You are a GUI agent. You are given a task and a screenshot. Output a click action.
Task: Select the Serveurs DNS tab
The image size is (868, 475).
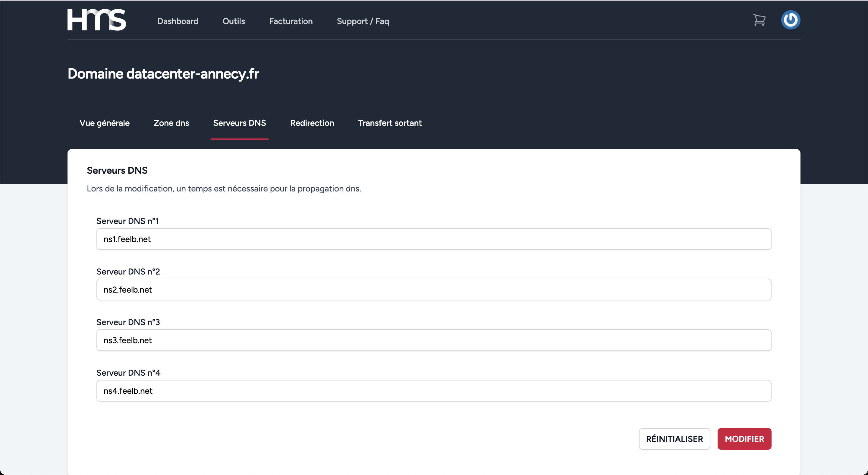point(239,123)
